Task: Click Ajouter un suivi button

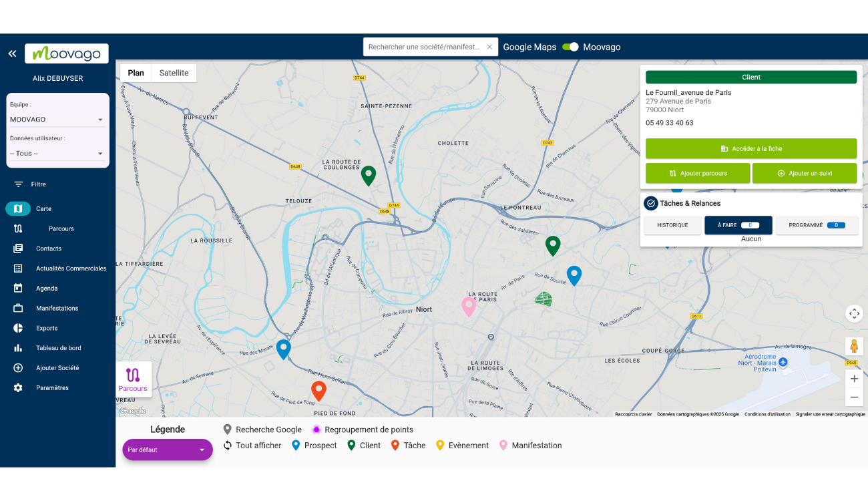Action: pos(804,173)
